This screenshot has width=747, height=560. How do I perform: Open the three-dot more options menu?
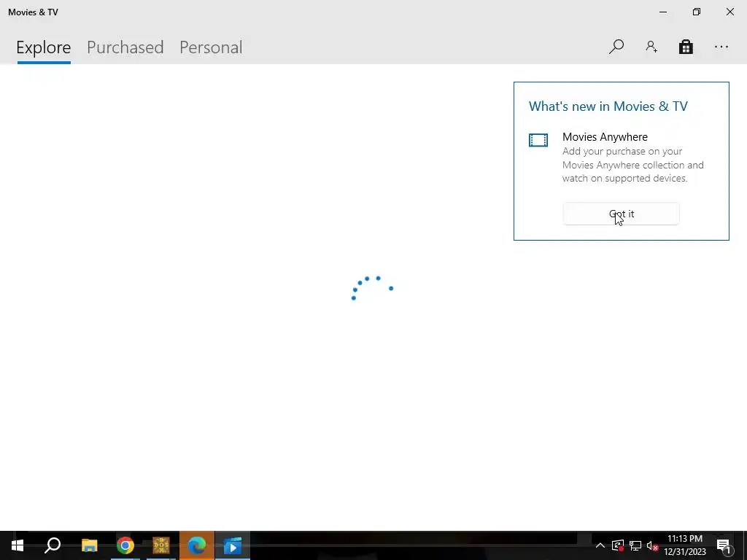pyautogui.click(x=721, y=47)
